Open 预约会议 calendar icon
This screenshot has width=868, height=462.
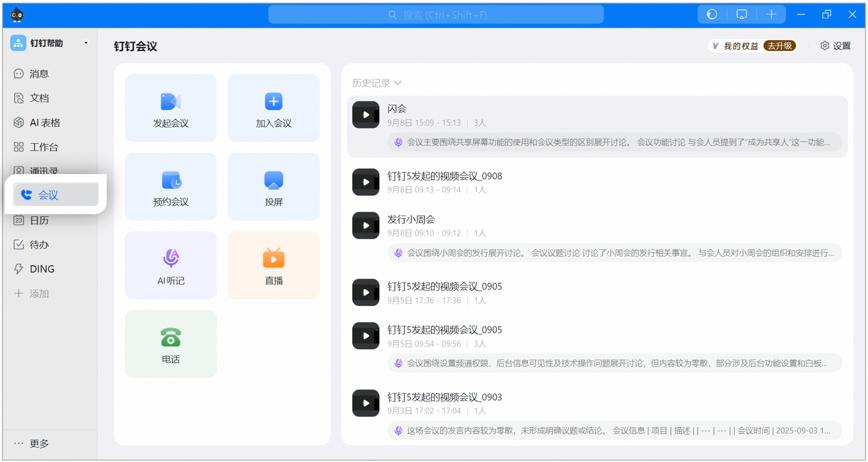point(170,180)
